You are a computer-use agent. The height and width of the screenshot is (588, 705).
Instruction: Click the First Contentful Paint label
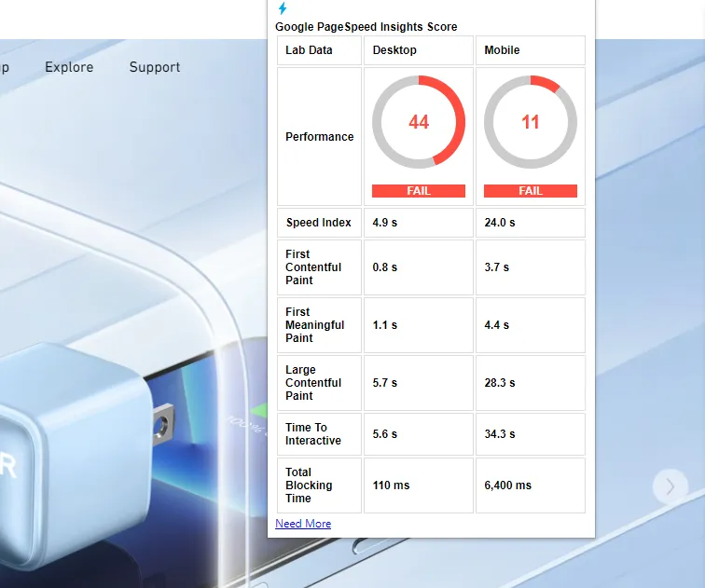(313, 267)
